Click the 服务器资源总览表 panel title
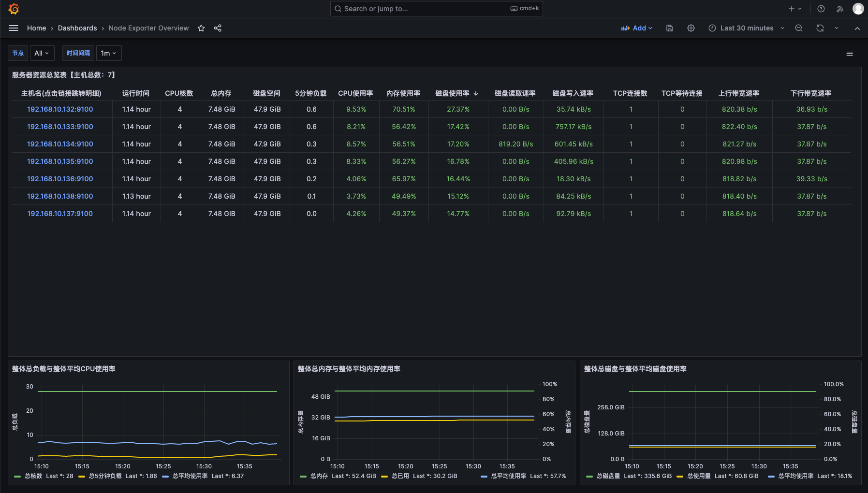Viewport: 868px width, 493px height. [64, 75]
